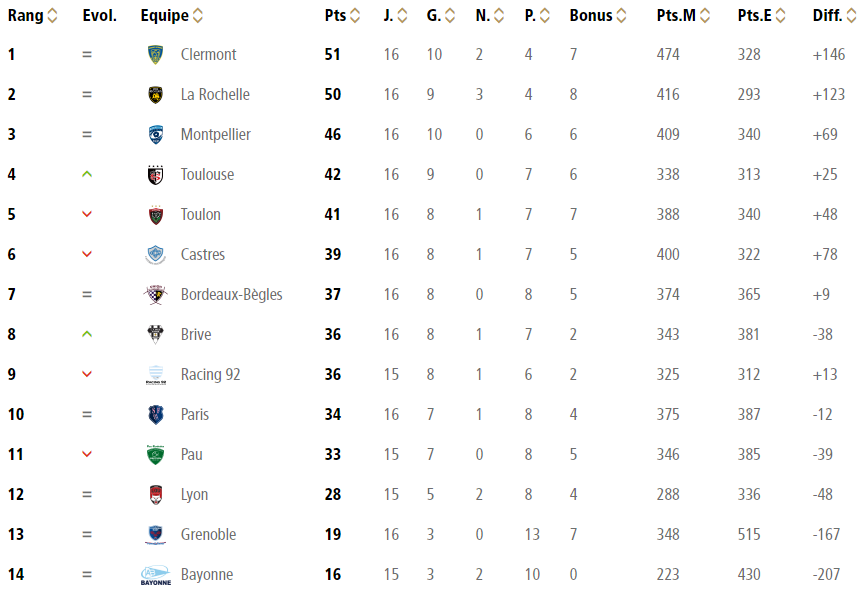
Task: Click the Bayonne club crest
Action: (x=155, y=574)
